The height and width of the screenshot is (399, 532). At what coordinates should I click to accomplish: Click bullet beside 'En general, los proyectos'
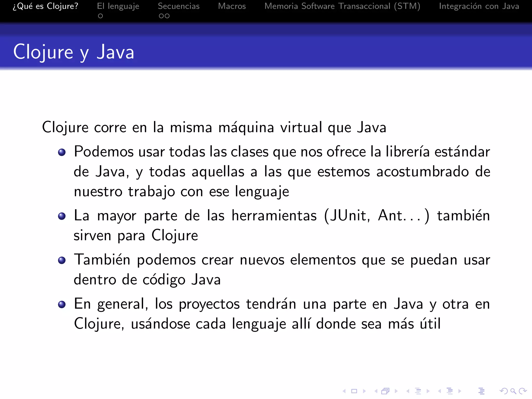click(x=62, y=304)
